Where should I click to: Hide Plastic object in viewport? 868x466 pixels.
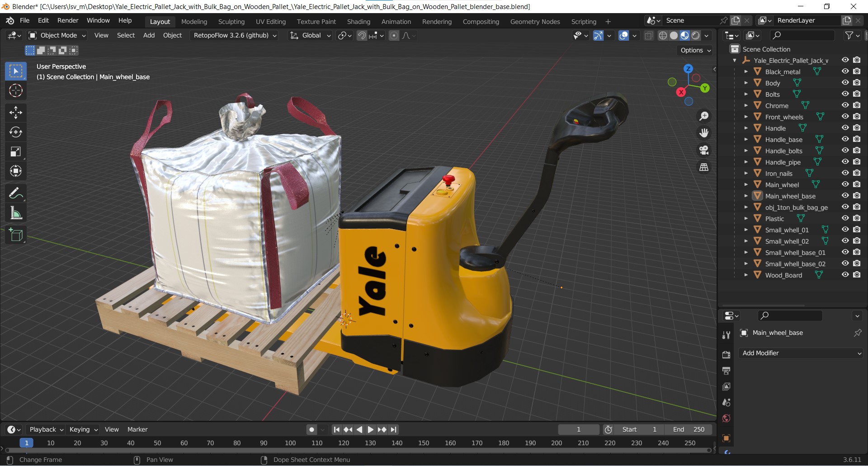pyautogui.click(x=845, y=218)
